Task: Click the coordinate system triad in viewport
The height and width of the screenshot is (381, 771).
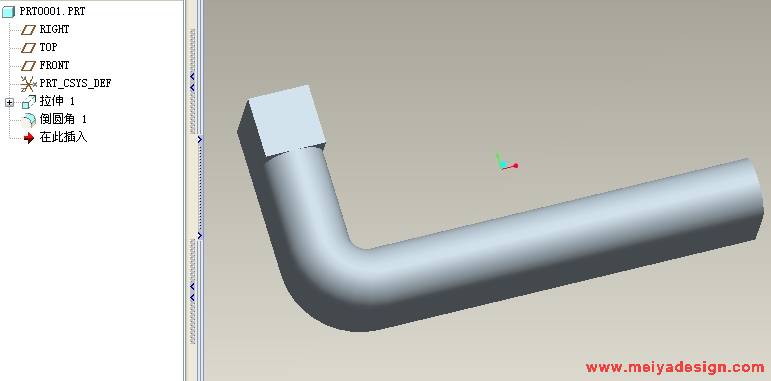Action: click(506, 163)
